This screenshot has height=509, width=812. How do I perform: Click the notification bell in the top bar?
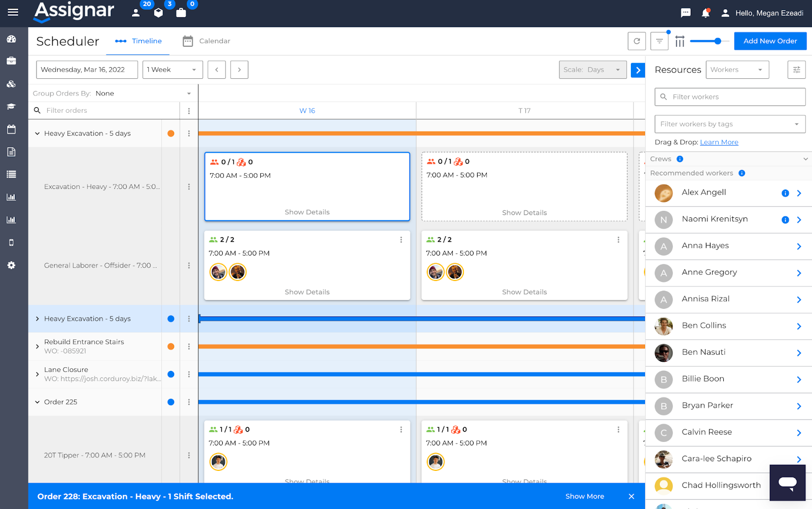point(705,13)
